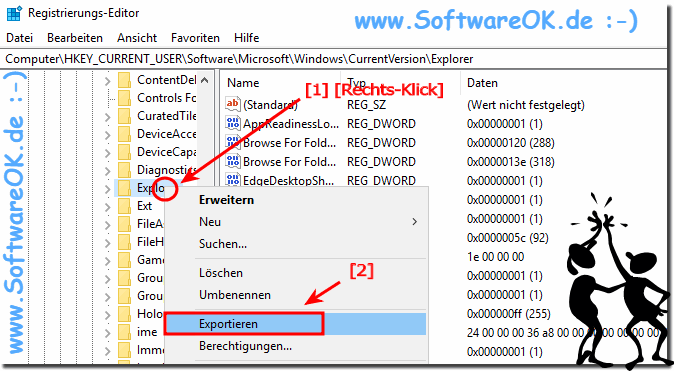Expand the ContentDel tree node
Screen dimensions: 674x371
point(107,80)
